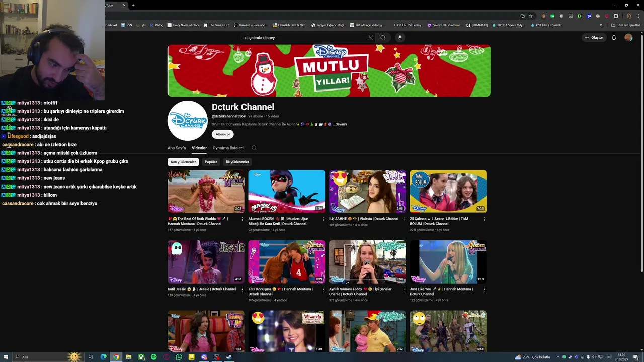Click the Katil Jessie video title
This screenshot has height=362, width=644.
[x=202, y=289]
